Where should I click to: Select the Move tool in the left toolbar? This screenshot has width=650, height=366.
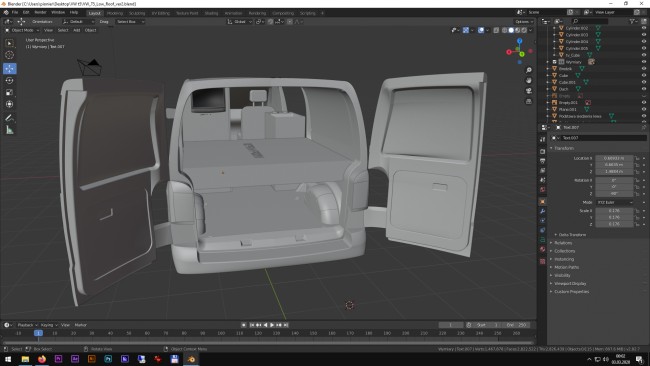pos(10,68)
